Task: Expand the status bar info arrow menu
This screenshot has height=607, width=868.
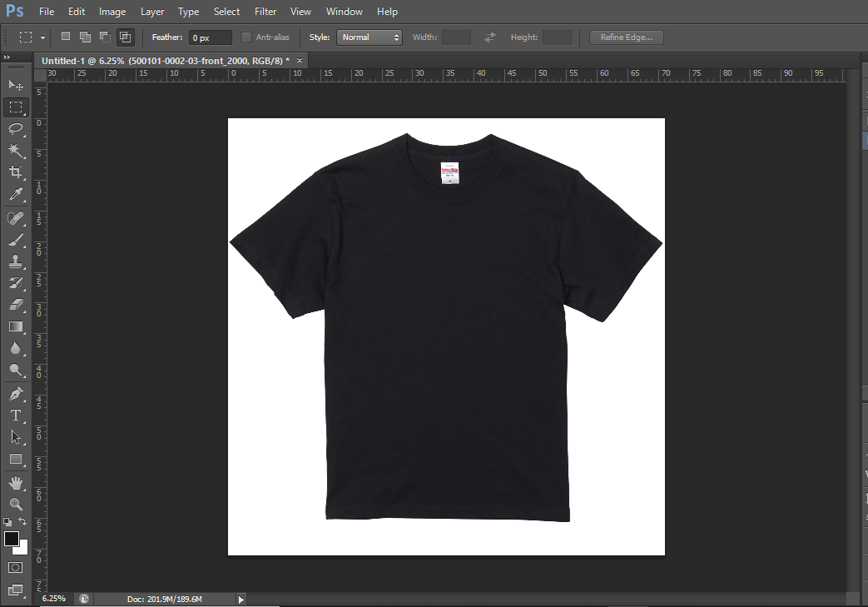Action: 241,599
